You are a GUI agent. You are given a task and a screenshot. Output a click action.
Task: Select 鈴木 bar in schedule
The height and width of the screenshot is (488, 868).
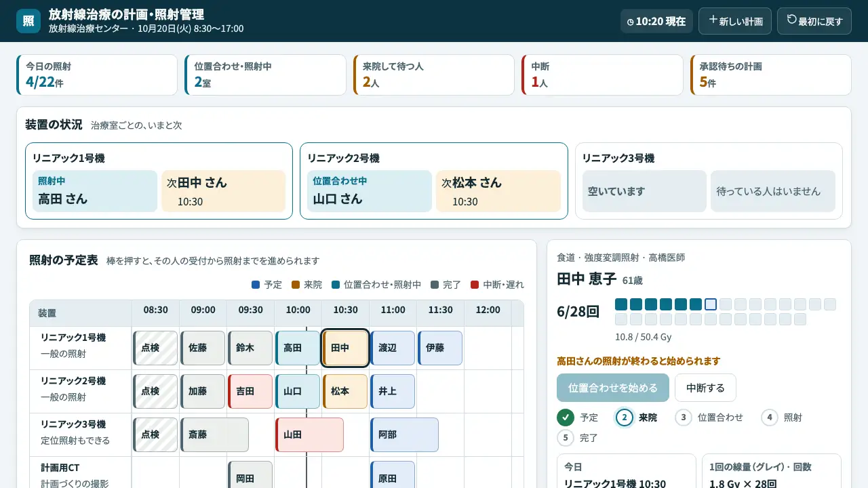250,348
